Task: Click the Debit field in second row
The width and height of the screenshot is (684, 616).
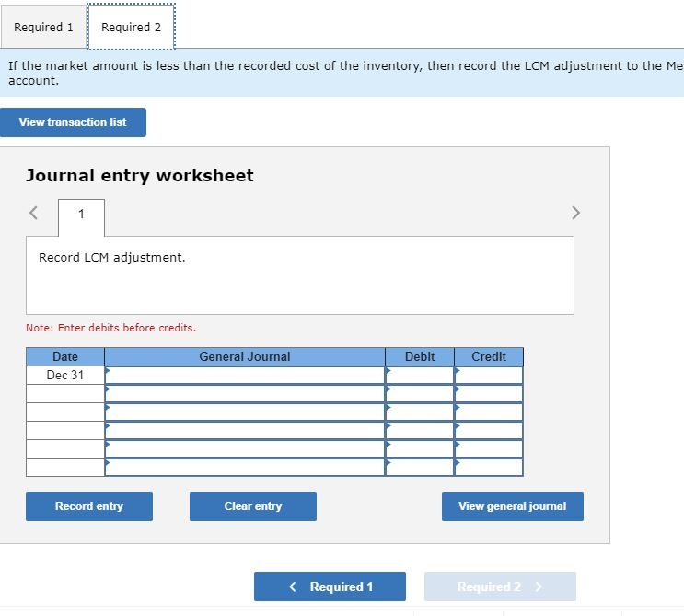Action: 420,394
